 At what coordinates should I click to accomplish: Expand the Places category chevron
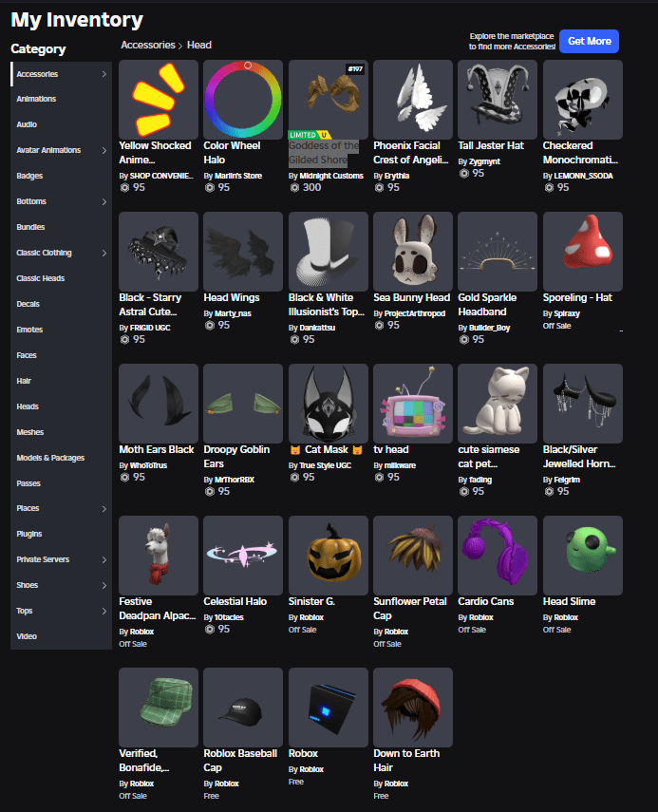click(x=104, y=508)
